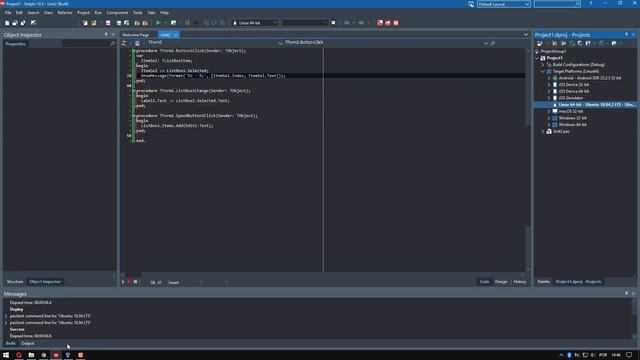Select the iOS Simulator platform

[x=571, y=98]
